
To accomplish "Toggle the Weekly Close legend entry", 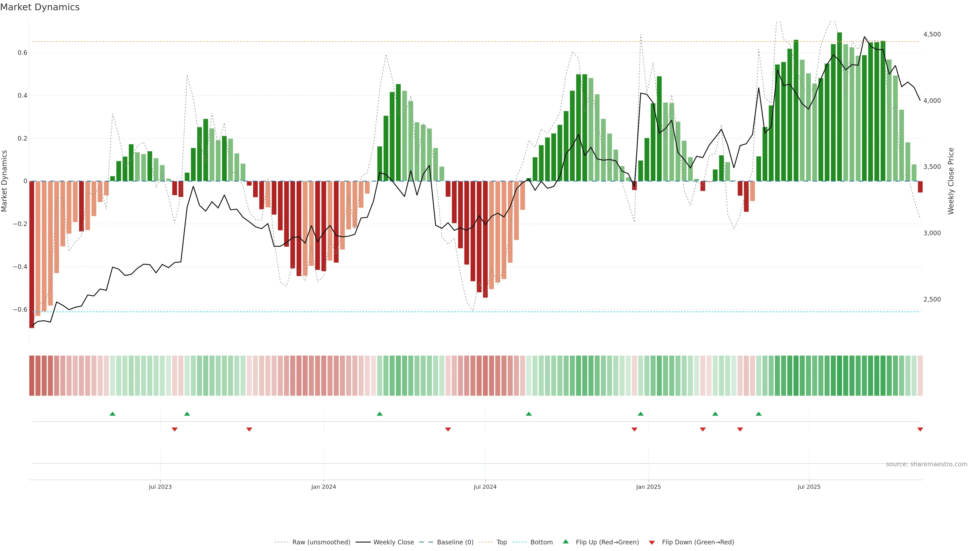I will [393, 542].
